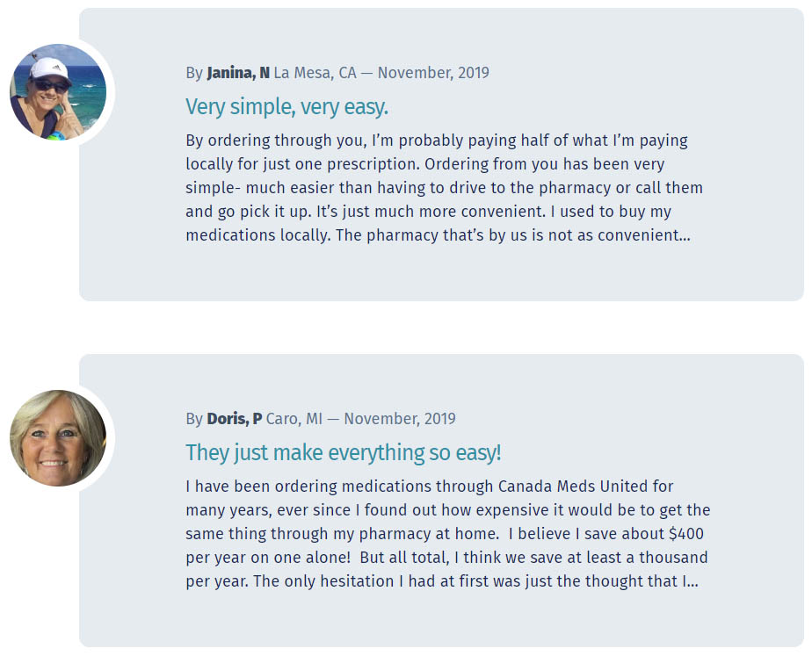
Task: Select Janina's November, 2019 date
Action: 433,73
